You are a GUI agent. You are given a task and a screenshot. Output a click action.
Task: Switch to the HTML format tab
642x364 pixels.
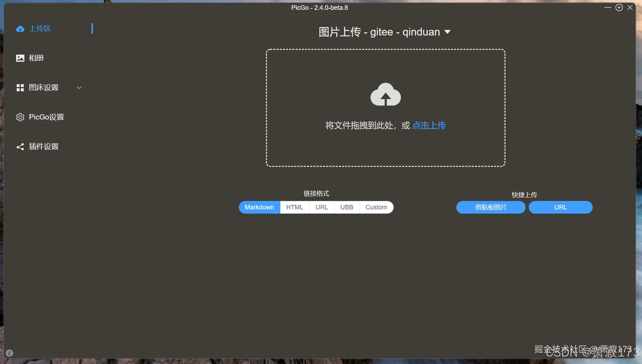(295, 207)
